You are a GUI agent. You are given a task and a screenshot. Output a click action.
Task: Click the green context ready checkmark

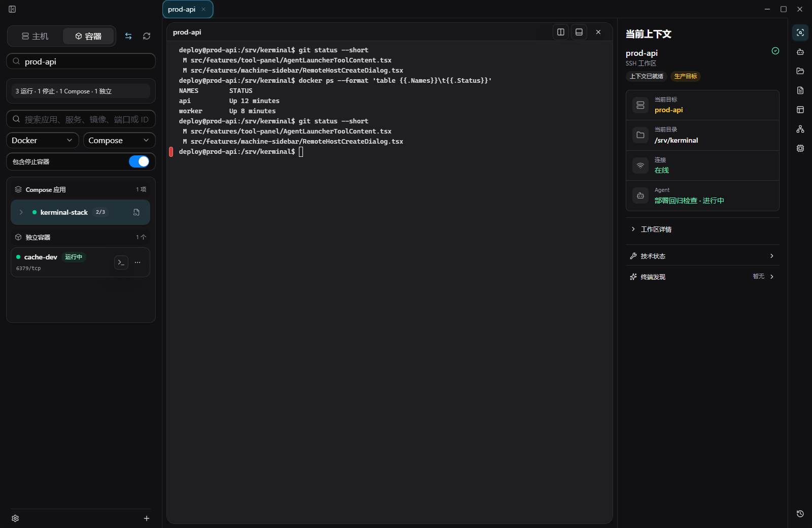click(x=775, y=51)
